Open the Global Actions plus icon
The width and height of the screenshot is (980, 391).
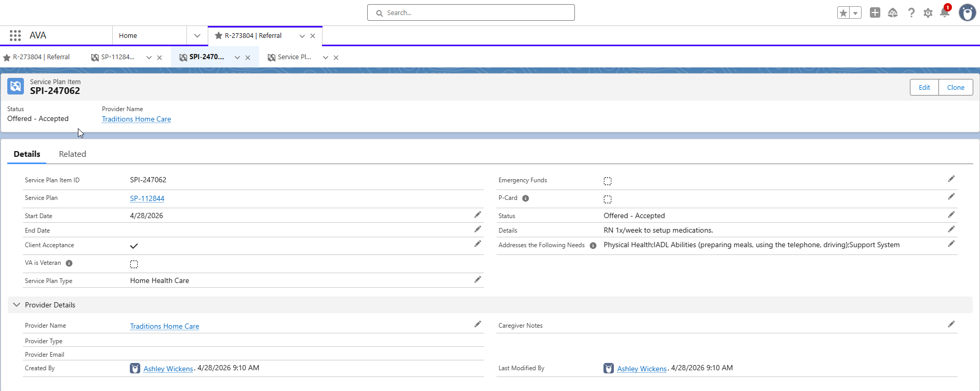point(875,12)
